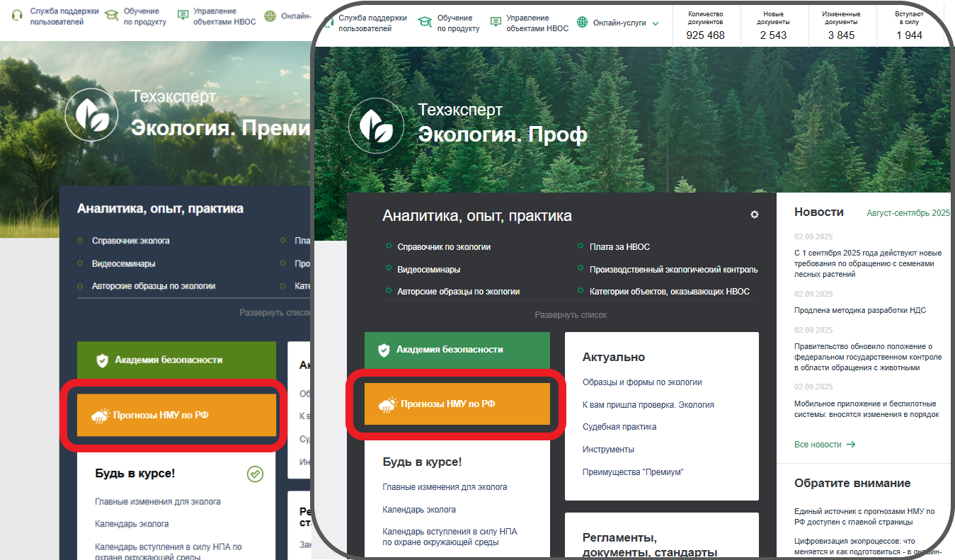
Task: Expand Развернуть список in the Проф window
Action: coord(571,315)
